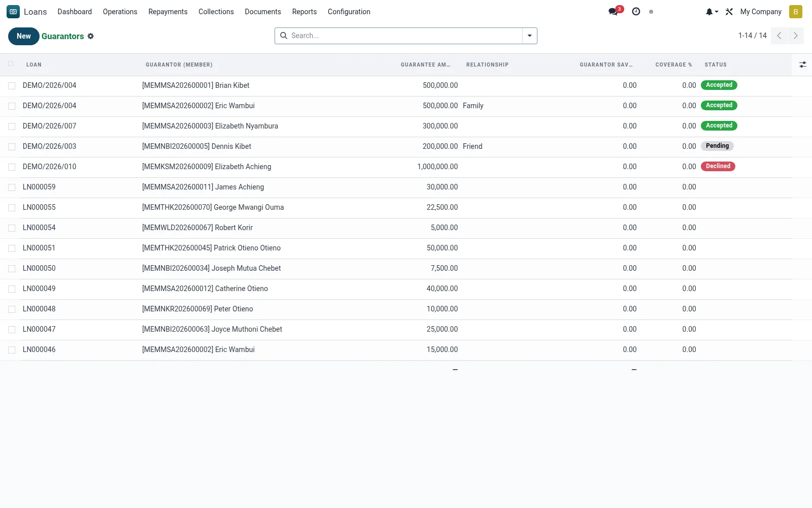This screenshot has height=508, width=812.
Task: Select the LN000059 row checkbox
Action: tap(12, 187)
